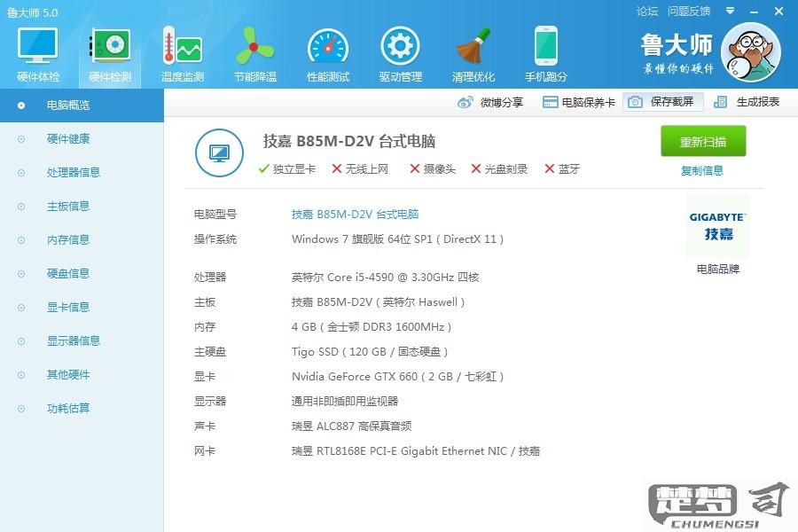
Task: Click the 无线上网 status indicator
Action: pyautogui.click(x=360, y=169)
